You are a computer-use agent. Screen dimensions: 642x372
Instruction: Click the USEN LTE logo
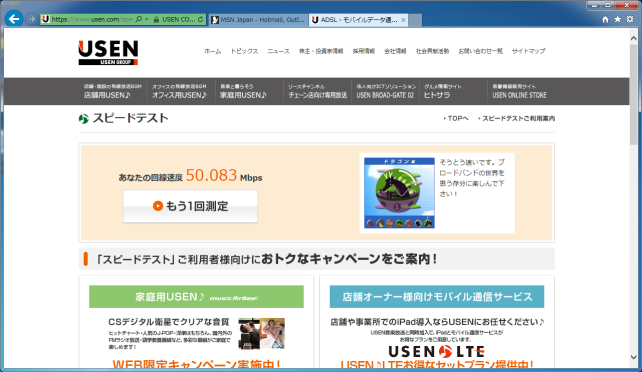(x=436, y=352)
